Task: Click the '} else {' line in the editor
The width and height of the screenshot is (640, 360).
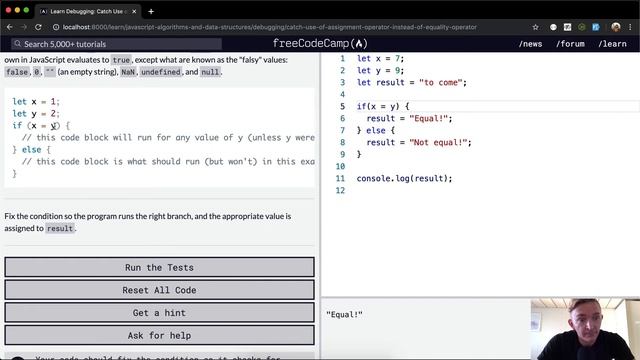Action: [x=376, y=130]
